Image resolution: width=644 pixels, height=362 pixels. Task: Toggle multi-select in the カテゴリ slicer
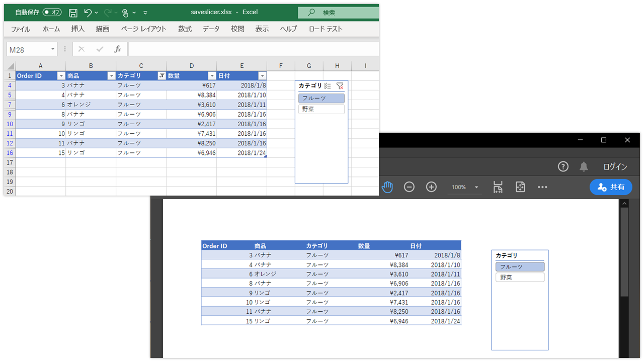pos(328,86)
